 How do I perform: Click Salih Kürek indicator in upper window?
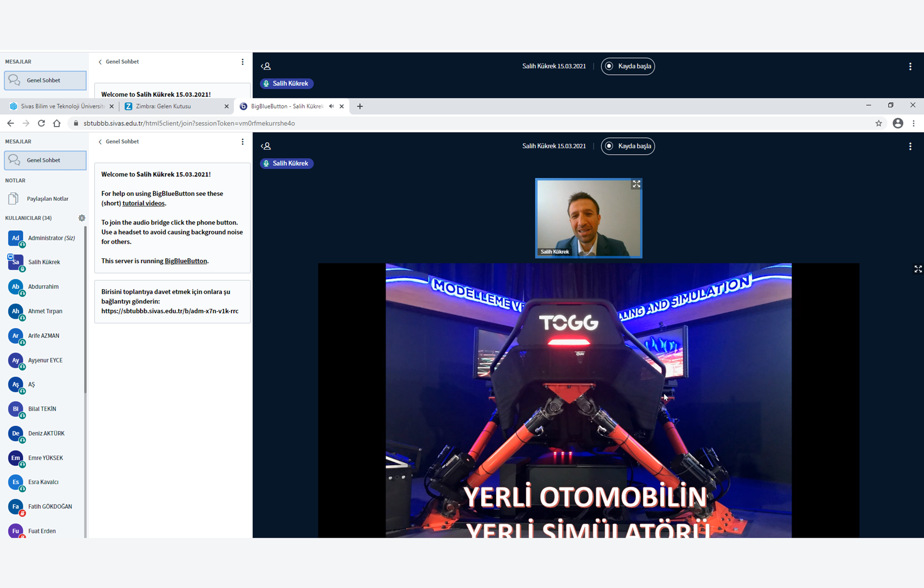286,84
